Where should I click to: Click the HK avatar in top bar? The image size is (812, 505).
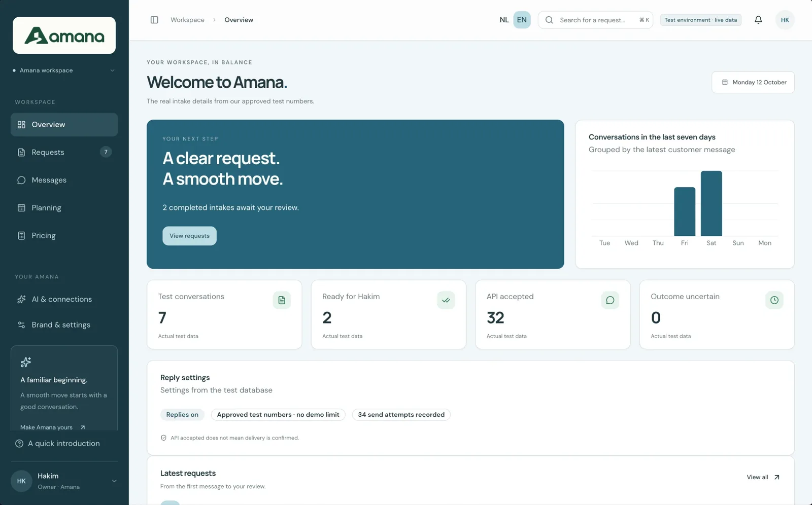[785, 20]
